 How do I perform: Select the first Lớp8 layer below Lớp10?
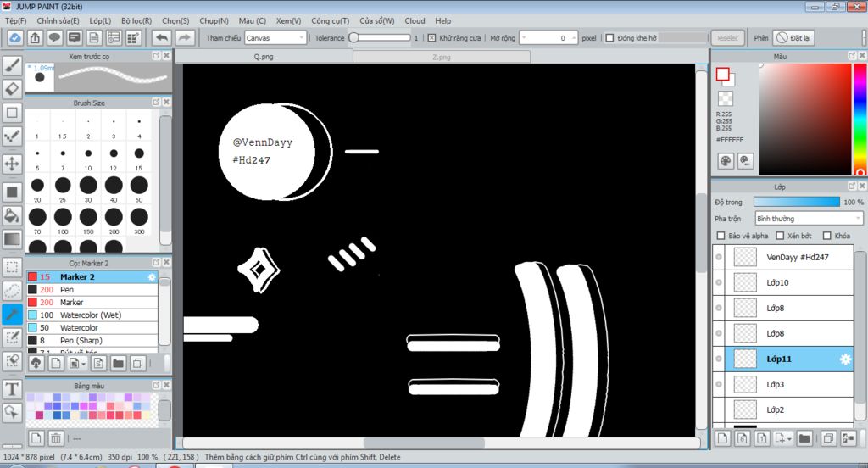782,308
